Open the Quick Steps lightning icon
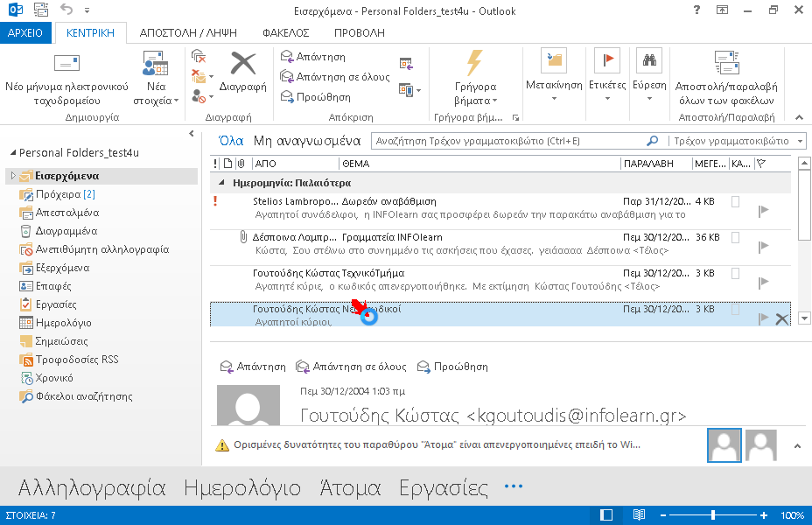This screenshot has width=812, height=525. pyautogui.click(x=474, y=63)
